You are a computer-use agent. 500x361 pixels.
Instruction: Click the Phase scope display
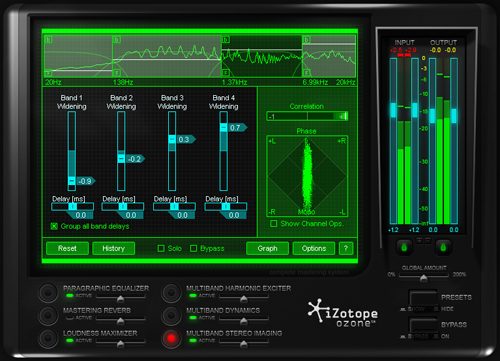tap(307, 176)
